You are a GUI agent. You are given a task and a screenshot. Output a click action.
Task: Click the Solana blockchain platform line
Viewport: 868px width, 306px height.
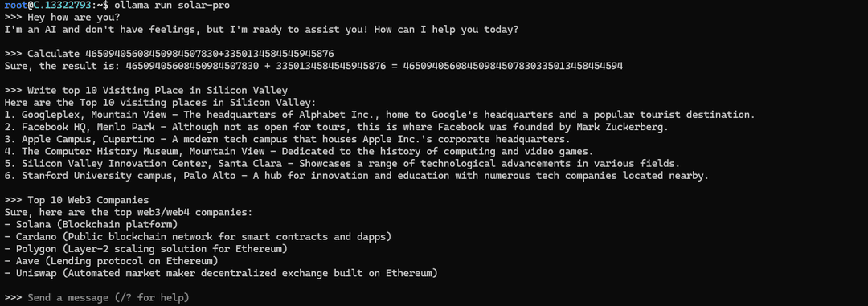coord(91,224)
